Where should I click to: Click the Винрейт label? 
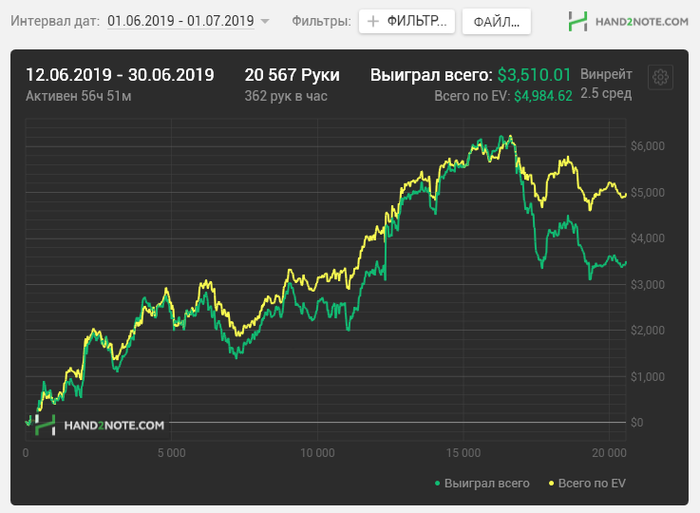click(606, 74)
